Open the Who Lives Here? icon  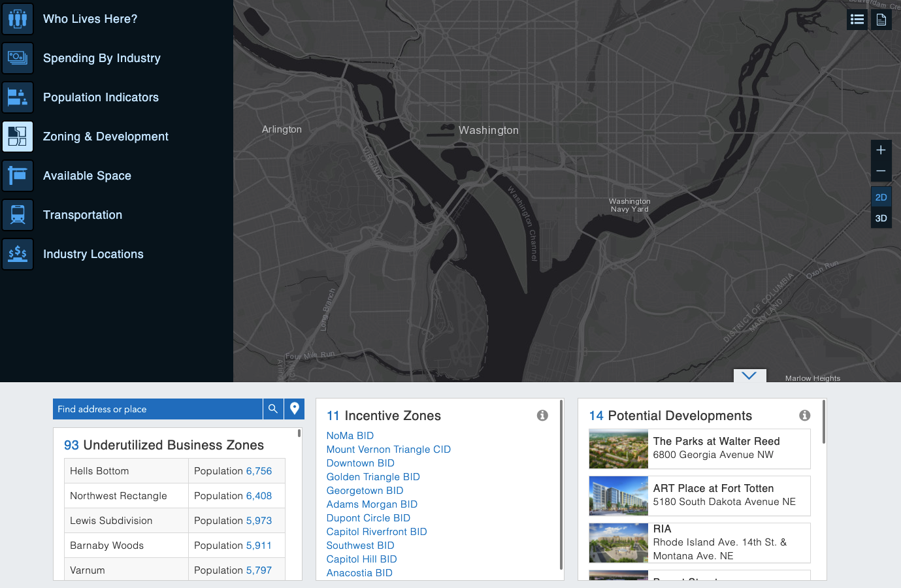click(18, 19)
